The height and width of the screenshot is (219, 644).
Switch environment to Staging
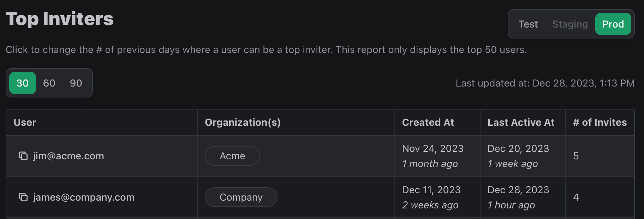[x=570, y=24]
